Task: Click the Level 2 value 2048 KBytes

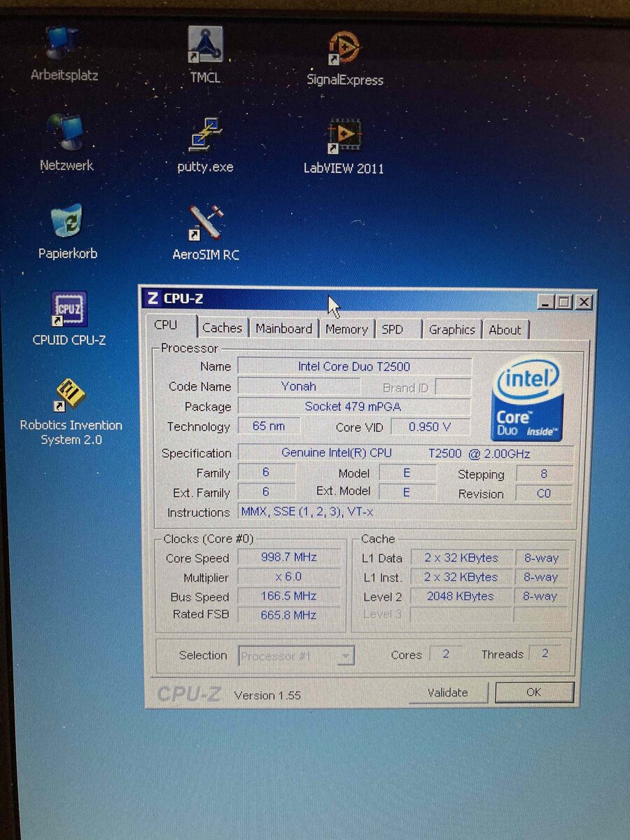Action: [x=461, y=596]
